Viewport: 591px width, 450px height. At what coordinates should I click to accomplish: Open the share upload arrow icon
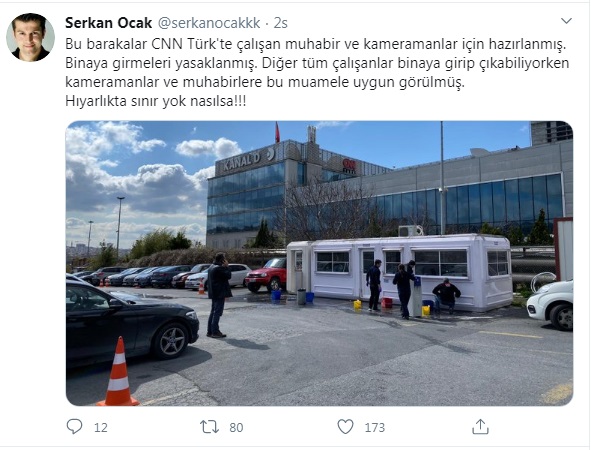pyautogui.click(x=480, y=427)
